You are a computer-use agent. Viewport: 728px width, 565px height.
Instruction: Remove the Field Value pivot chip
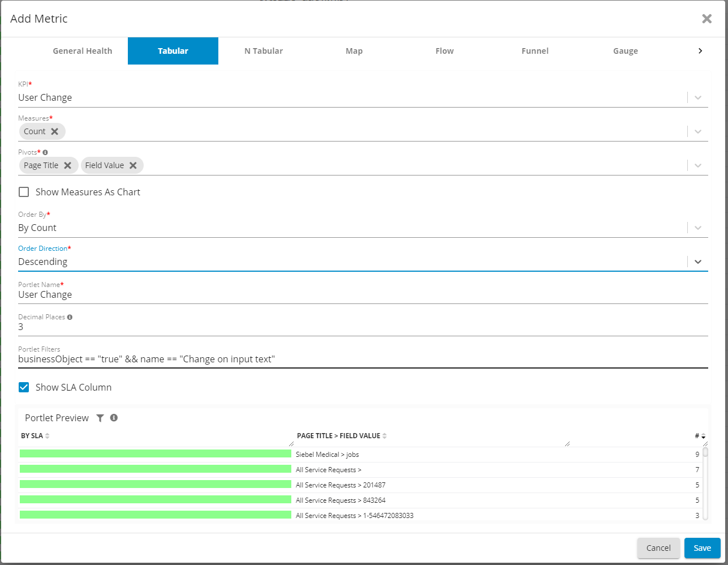point(133,165)
